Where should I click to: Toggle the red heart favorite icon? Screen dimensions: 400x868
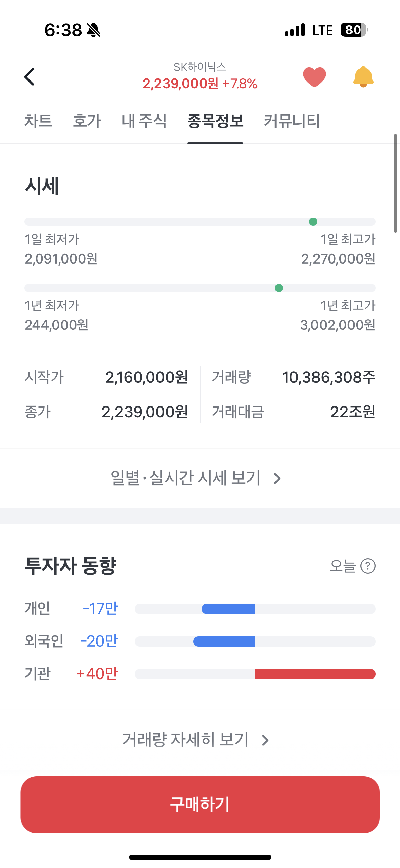314,77
